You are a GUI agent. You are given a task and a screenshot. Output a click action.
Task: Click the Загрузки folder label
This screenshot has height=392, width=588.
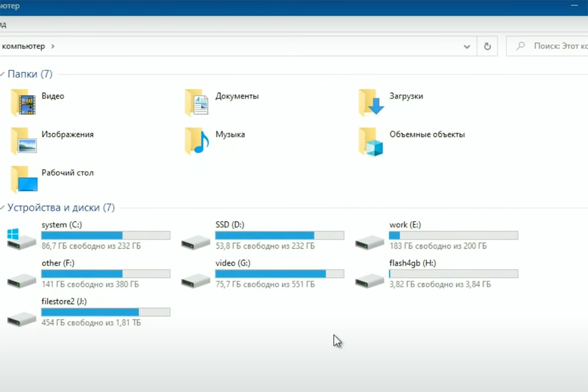[406, 96]
